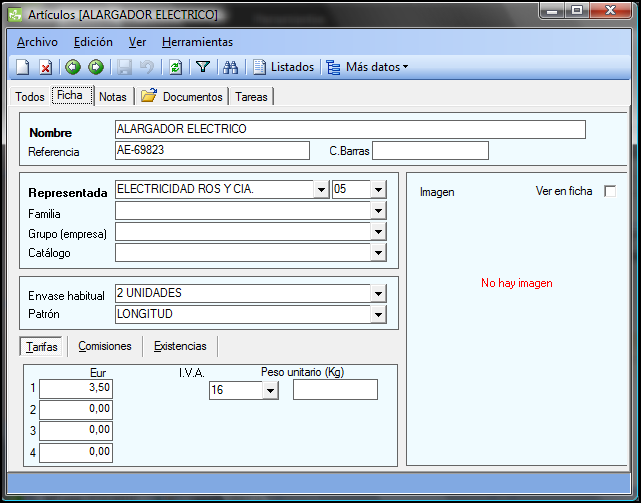Click the Referencia field AE-69823
The height and width of the screenshot is (503, 641).
point(212,150)
